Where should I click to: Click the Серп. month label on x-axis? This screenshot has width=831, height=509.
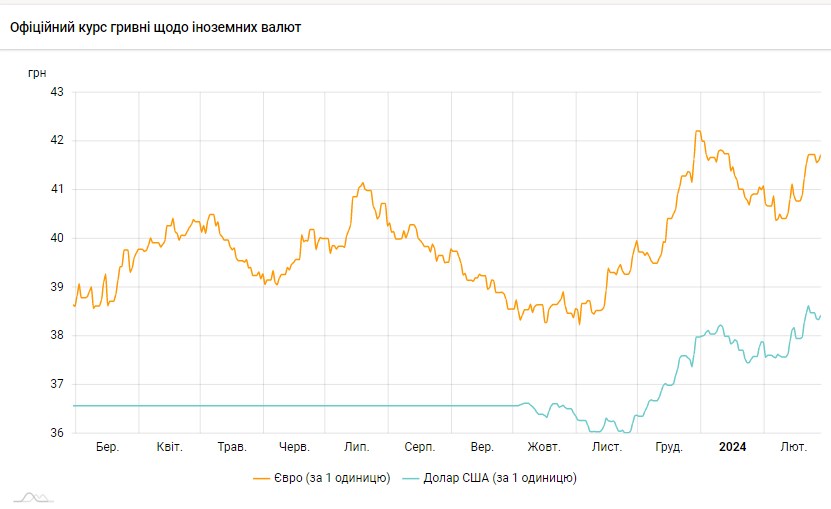point(419,447)
